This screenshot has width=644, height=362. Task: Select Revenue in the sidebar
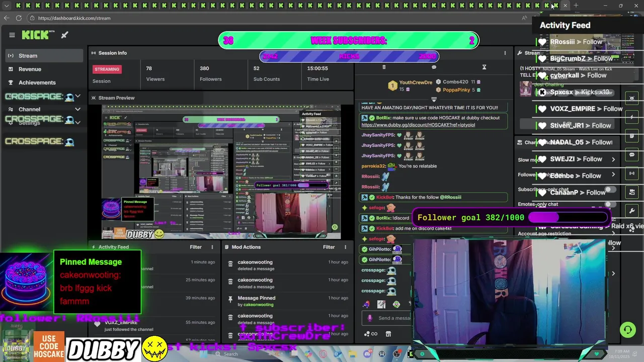coord(44,69)
